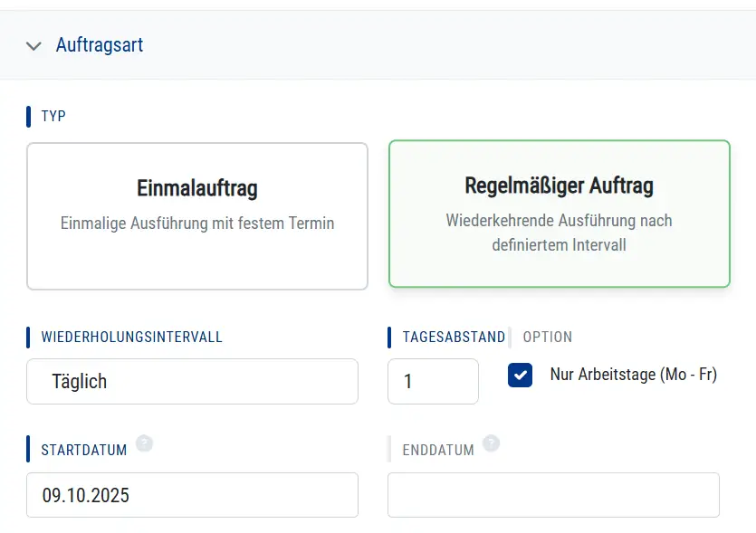Collapse the Auftragsart section chevron
This screenshot has width=756, height=533.
(x=34, y=45)
